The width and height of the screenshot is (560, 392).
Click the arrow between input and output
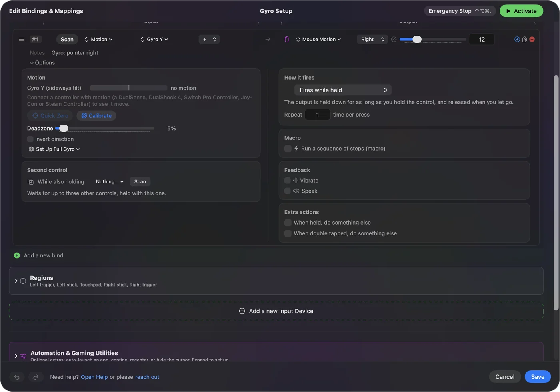pos(268,39)
